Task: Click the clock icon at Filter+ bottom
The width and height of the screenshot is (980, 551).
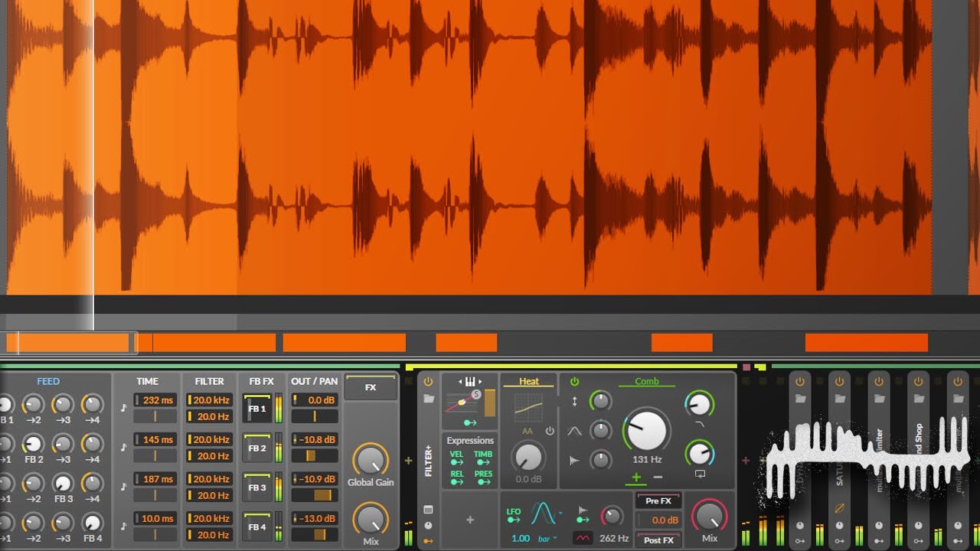Action: point(428,526)
